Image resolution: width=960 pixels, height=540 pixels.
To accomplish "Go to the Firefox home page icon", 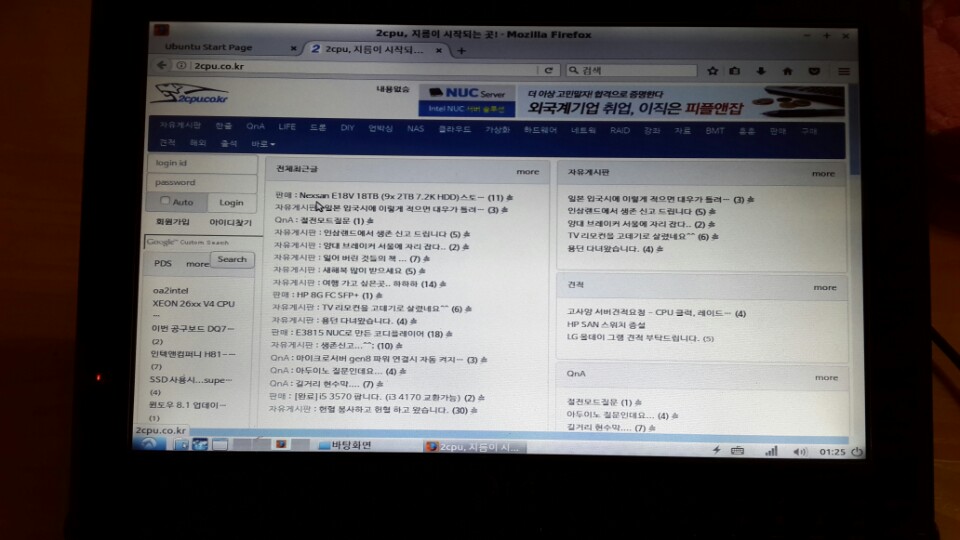I will 787,71.
